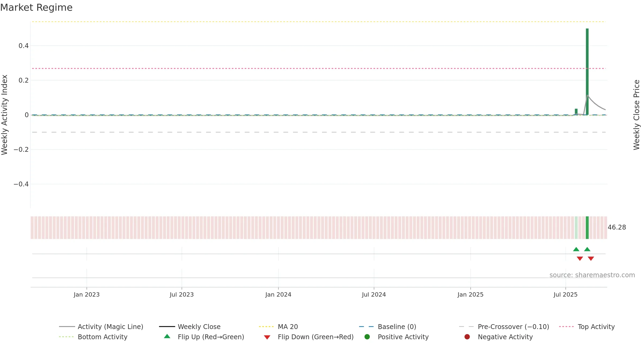
Task: Click the Jul 2024 axis label
Action: pos(374,295)
